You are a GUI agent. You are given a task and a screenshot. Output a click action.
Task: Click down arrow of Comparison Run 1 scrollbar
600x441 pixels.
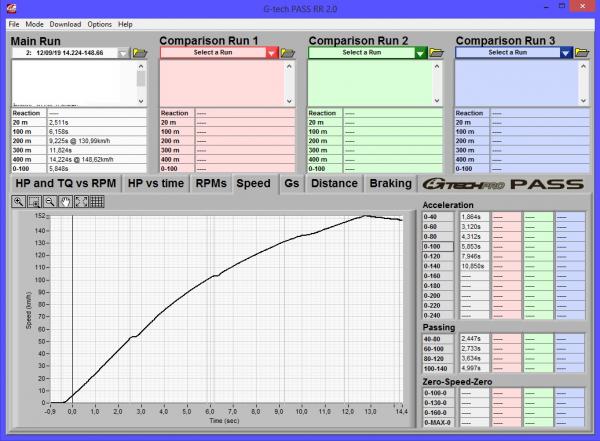pos(289,101)
